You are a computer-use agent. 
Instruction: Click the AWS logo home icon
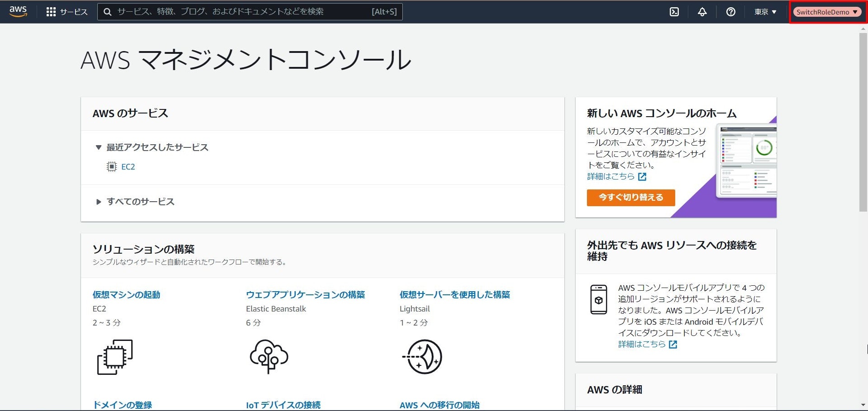[x=18, y=11]
